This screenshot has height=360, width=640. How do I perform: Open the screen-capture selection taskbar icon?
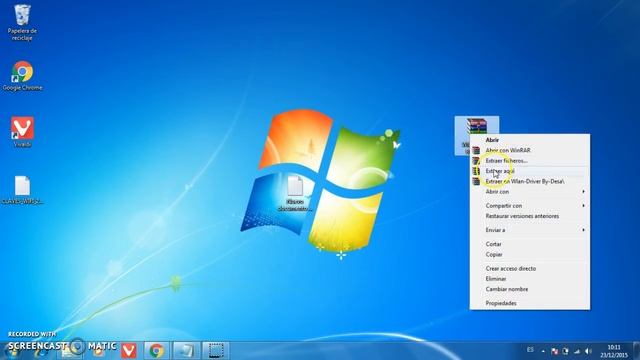point(216,351)
